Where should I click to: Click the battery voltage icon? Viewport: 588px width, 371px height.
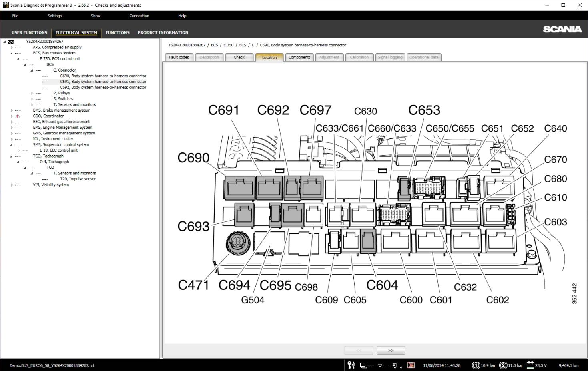click(530, 365)
